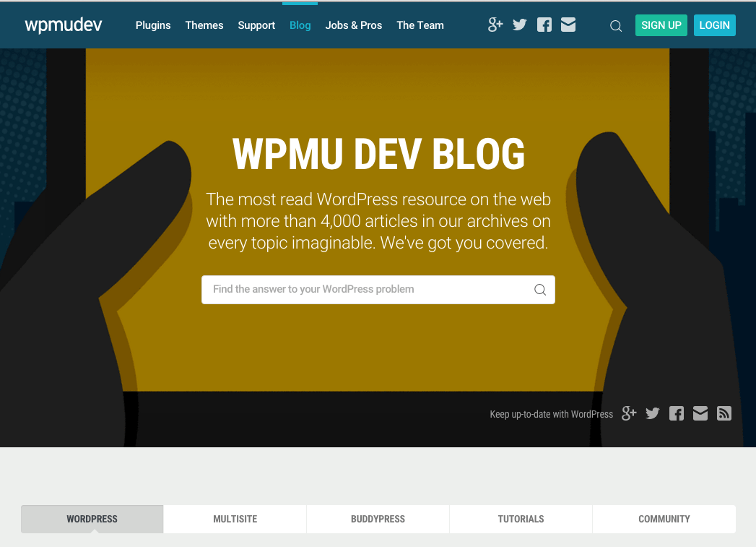Switch to the BUDDYPRESS tab
Viewport: 756px width, 547px height.
[378, 519]
